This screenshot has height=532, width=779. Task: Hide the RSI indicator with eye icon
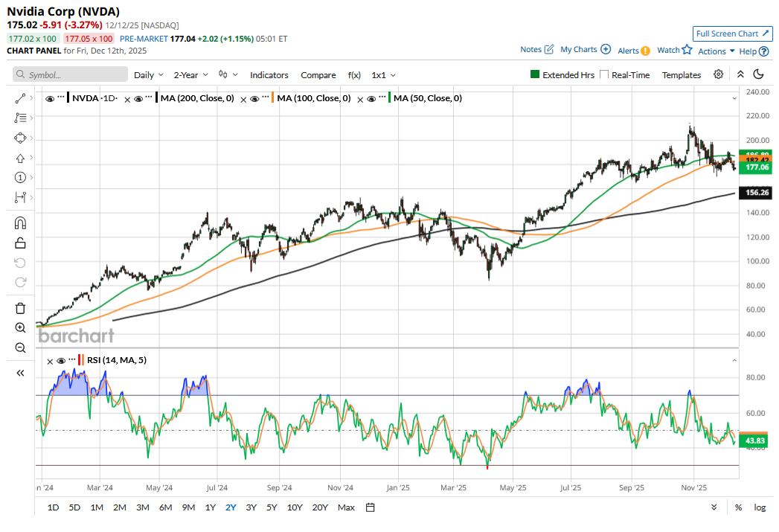[x=61, y=360]
